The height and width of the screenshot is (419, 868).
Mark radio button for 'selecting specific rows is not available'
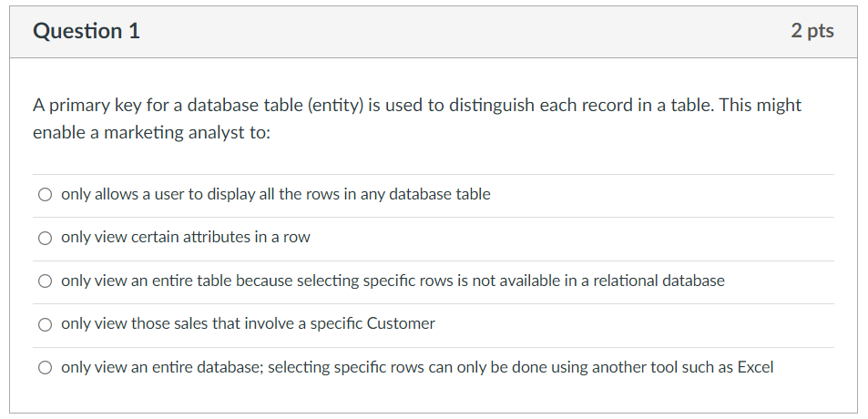[45, 281]
